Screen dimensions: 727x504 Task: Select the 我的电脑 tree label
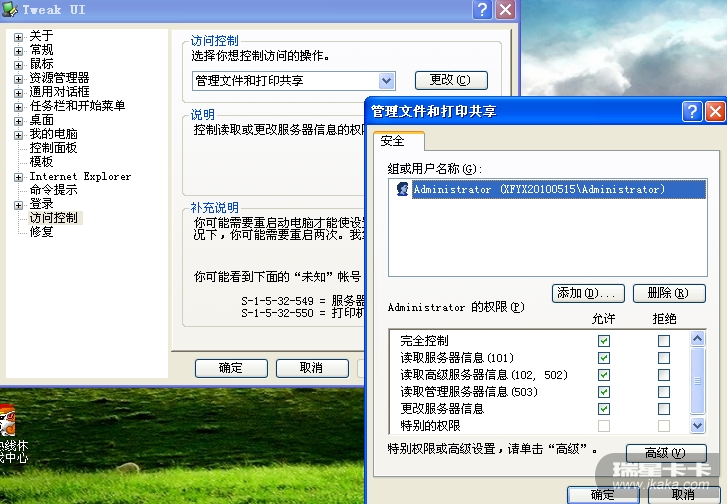[x=53, y=134]
